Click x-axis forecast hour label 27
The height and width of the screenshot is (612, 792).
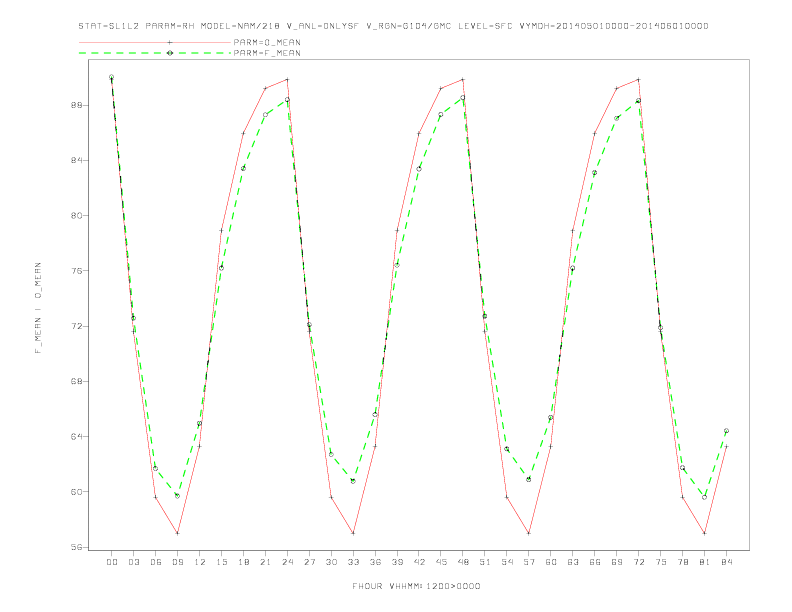(309, 562)
